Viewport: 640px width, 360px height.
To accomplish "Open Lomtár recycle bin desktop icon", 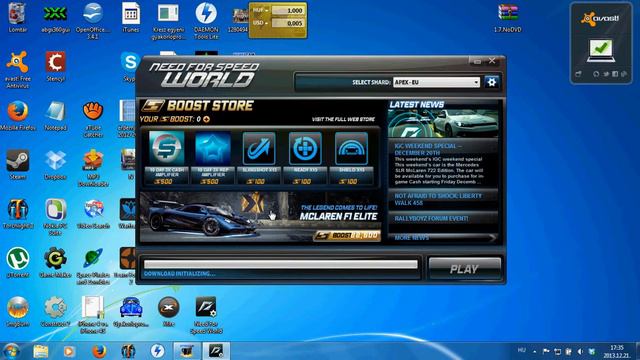I will (x=18, y=18).
